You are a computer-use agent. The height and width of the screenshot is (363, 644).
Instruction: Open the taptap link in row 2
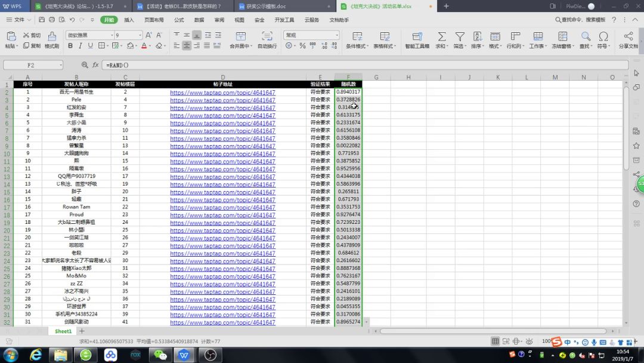(x=222, y=93)
